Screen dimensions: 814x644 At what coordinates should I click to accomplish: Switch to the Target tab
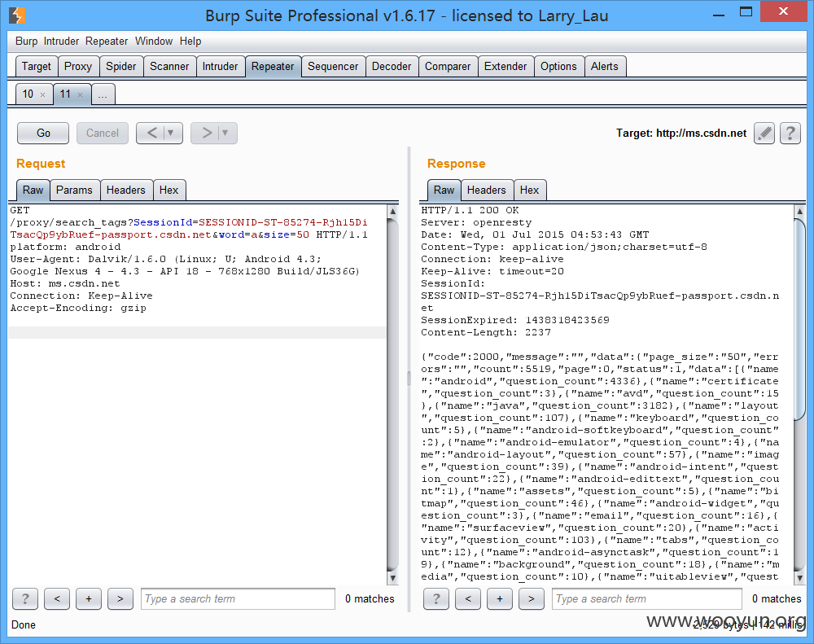(37, 67)
